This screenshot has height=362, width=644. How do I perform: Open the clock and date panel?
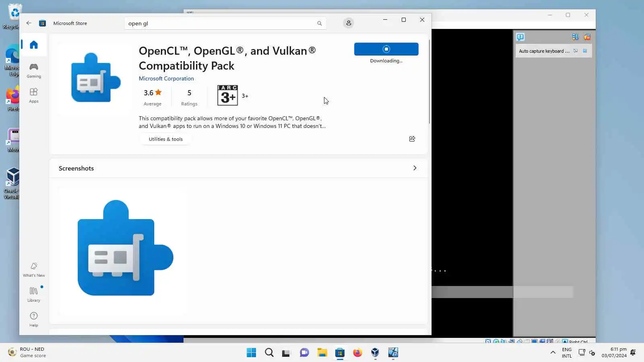coord(614,352)
